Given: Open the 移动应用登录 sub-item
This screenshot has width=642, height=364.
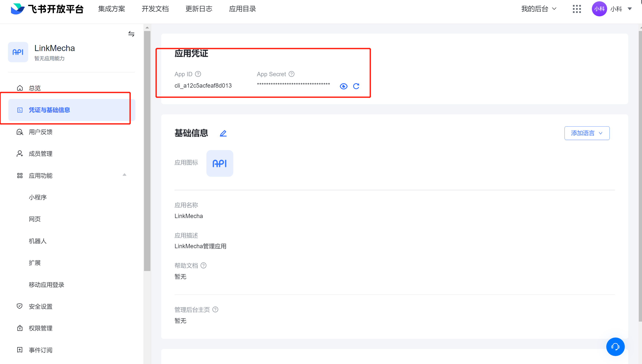Looking at the screenshot, I should pyautogui.click(x=46, y=285).
